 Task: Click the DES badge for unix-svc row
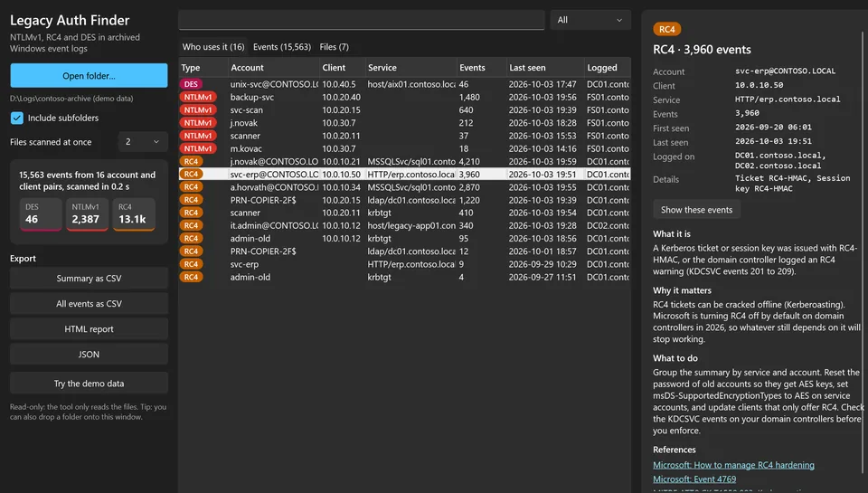pos(191,84)
